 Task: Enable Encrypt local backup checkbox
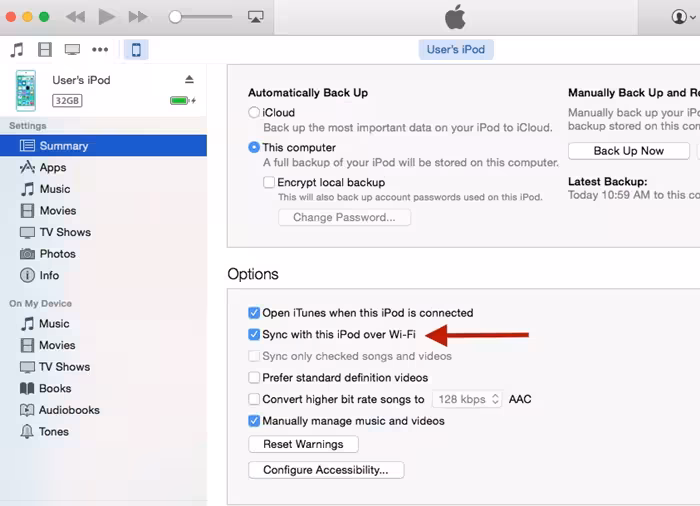[x=269, y=182]
